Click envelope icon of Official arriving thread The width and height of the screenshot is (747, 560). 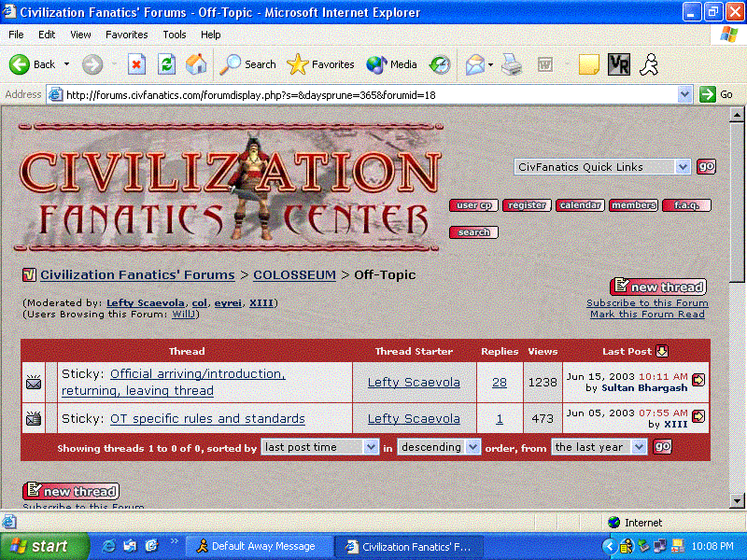34,383
